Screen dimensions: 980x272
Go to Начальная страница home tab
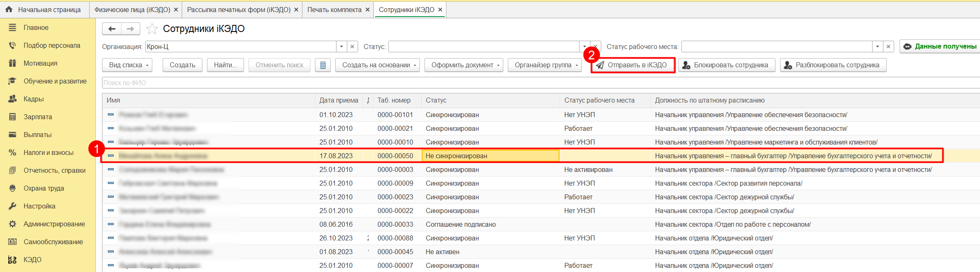pos(44,10)
